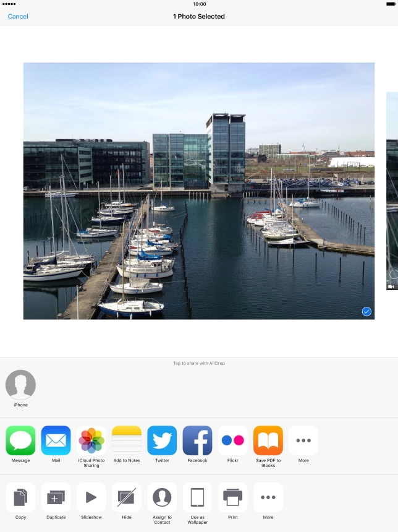Tap Cancel to dismiss the share sheet
Image resolution: width=398 pixels, height=532 pixels.
coord(18,16)
